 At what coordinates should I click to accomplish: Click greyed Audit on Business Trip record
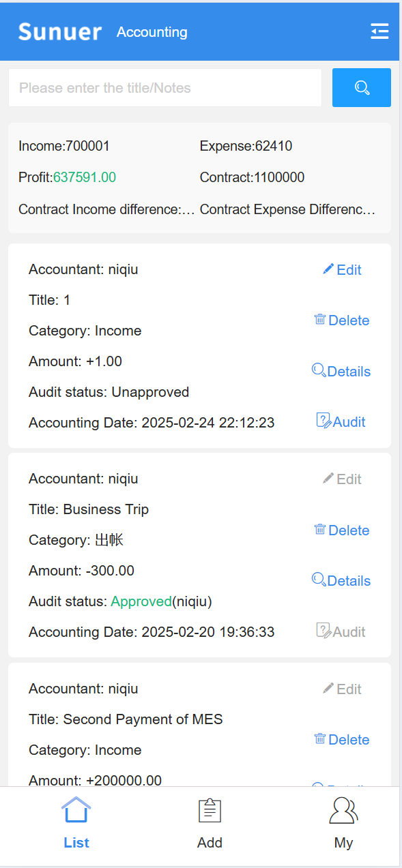[x=341, y=631]
